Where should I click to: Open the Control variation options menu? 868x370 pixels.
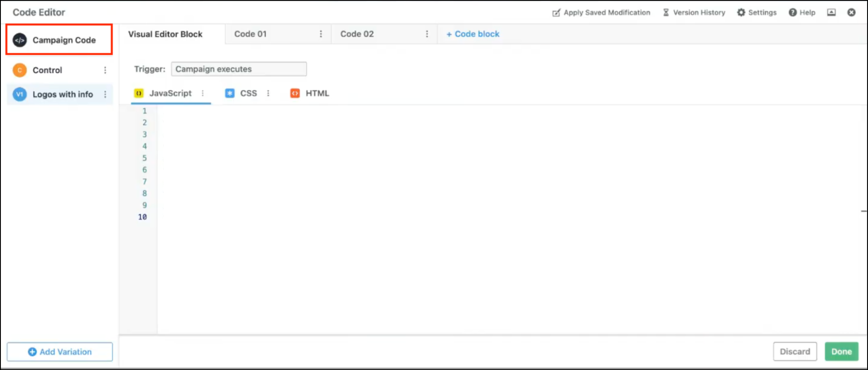coord(105,70)
